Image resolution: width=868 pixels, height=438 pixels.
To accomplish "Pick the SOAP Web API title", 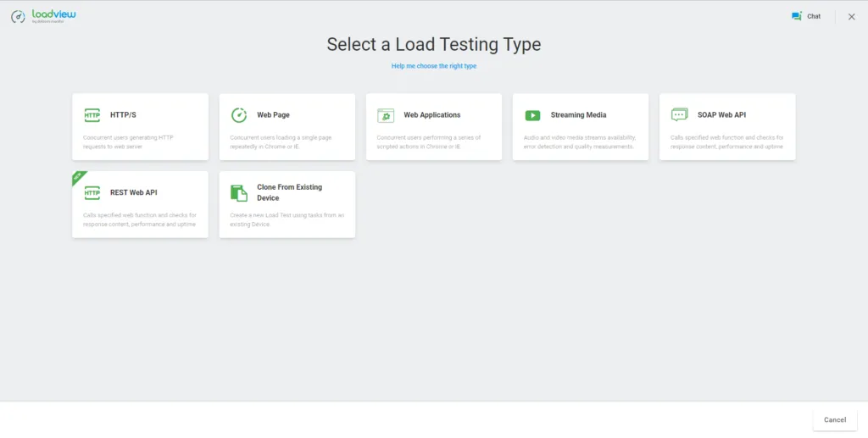I will click(721, 115).
